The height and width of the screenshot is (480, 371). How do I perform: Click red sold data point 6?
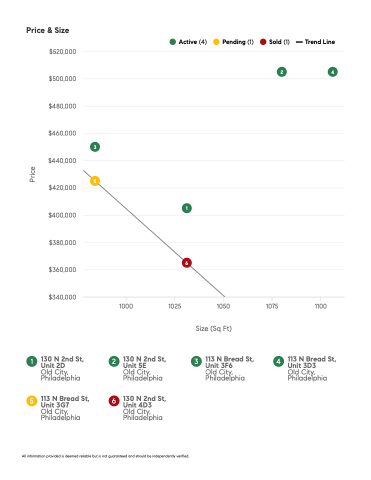[x=187, y=263]
